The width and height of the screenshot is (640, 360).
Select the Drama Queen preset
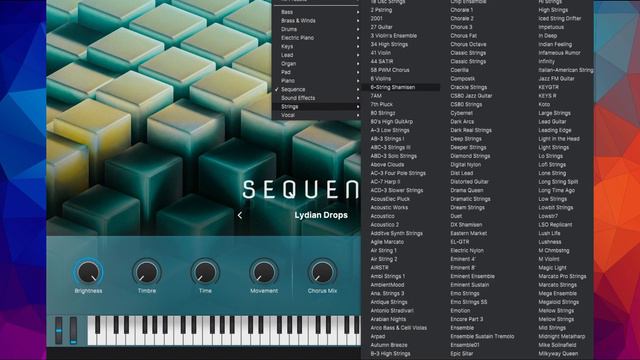click(467, 190)
